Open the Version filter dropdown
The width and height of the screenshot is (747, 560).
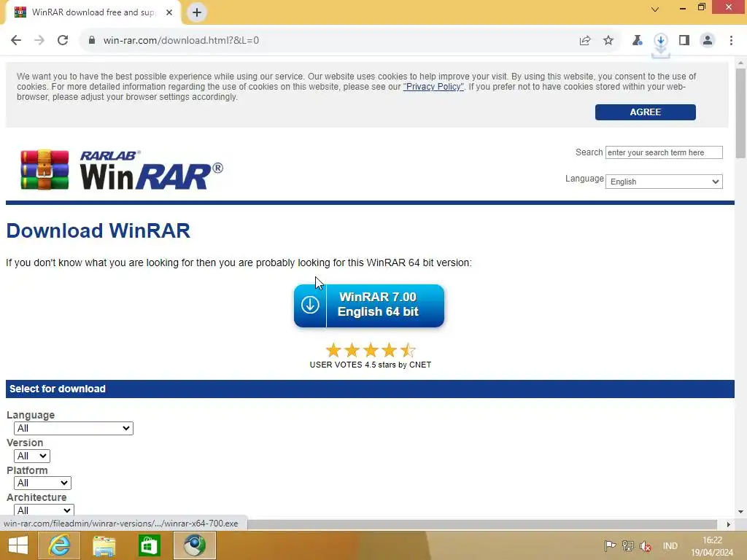tap(32, 456)
